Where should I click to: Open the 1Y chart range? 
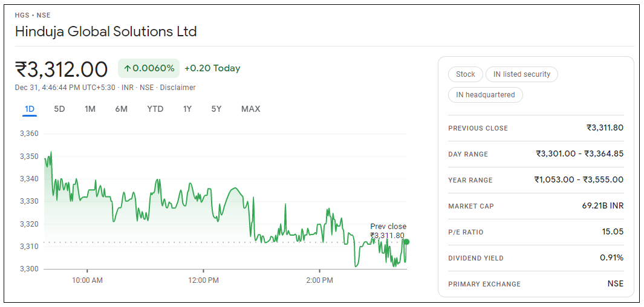(187, 109)
